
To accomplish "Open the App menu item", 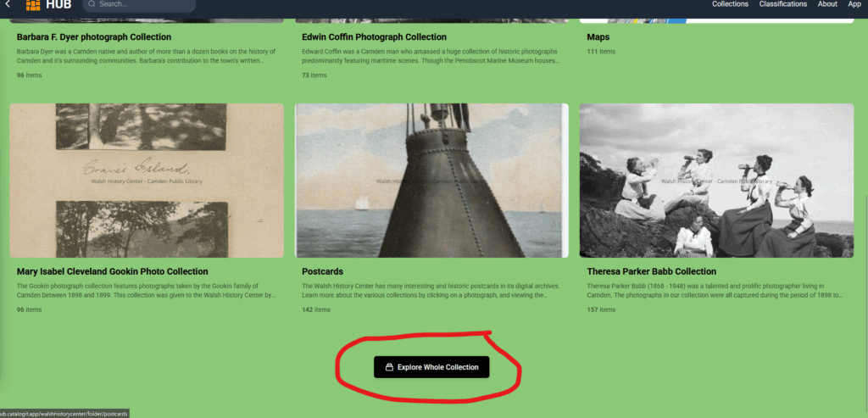I will point(854,4).
